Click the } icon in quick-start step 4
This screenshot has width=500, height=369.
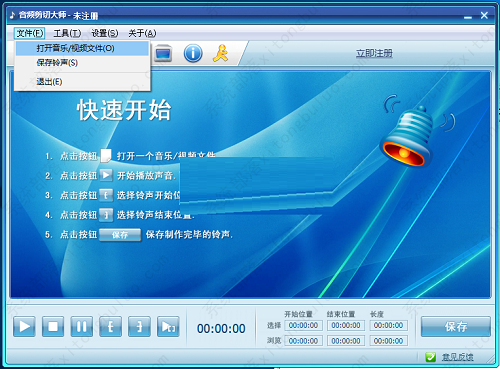point(106,215)
